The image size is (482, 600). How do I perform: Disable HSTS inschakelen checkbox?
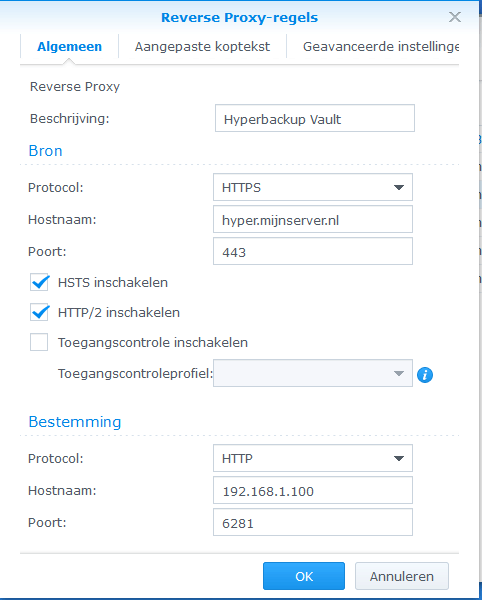(x=39, y=282)
